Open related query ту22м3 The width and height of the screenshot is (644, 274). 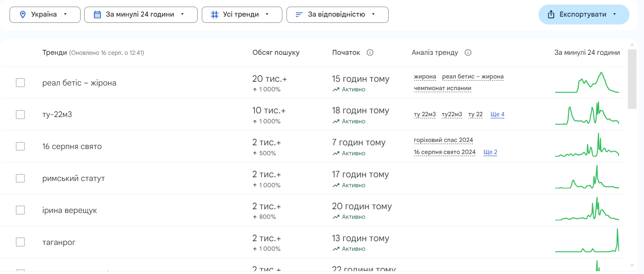click(452, 115)
